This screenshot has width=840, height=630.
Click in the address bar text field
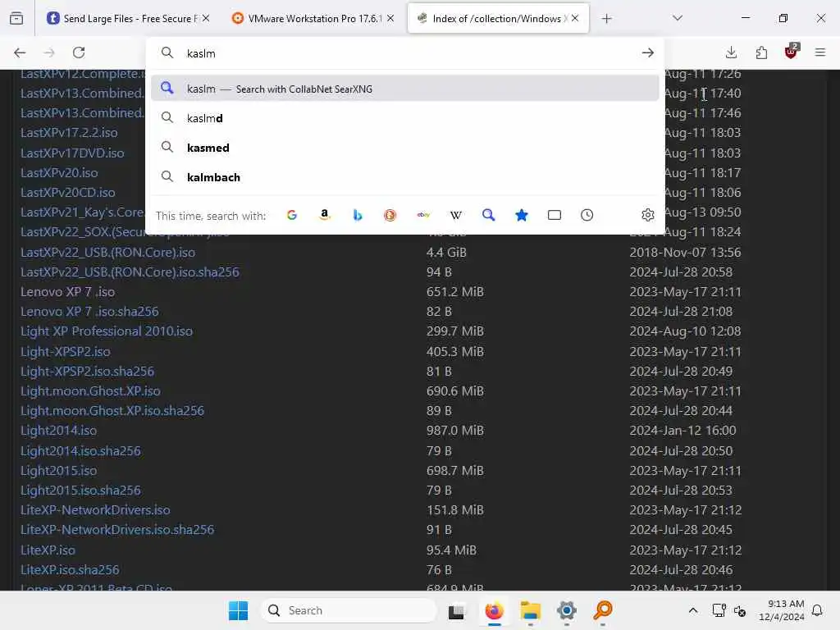tap(407, 53)
